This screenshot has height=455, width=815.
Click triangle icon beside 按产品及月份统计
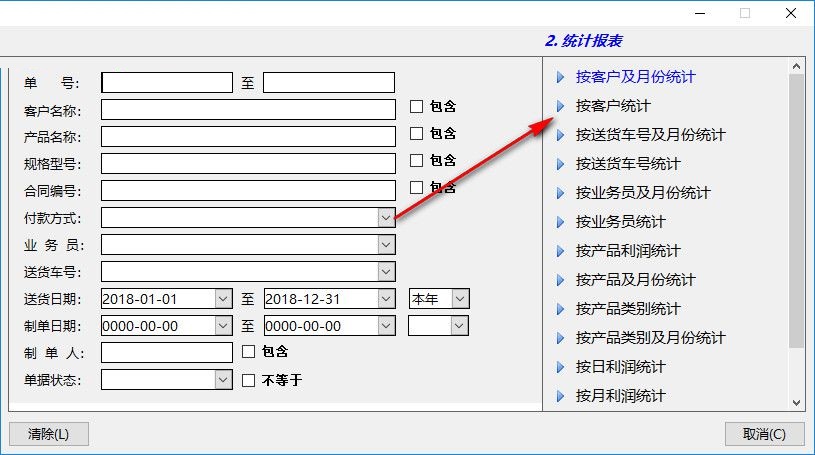tap(560, 280)
